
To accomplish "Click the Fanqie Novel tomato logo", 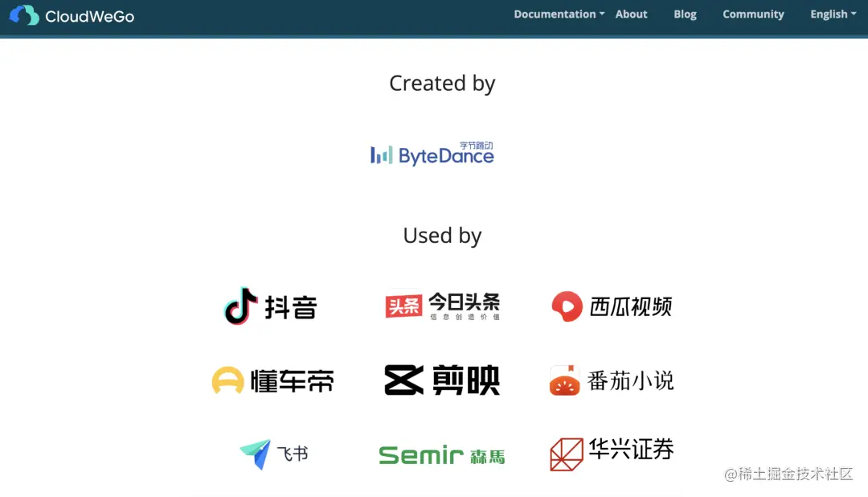I will 565,380.
